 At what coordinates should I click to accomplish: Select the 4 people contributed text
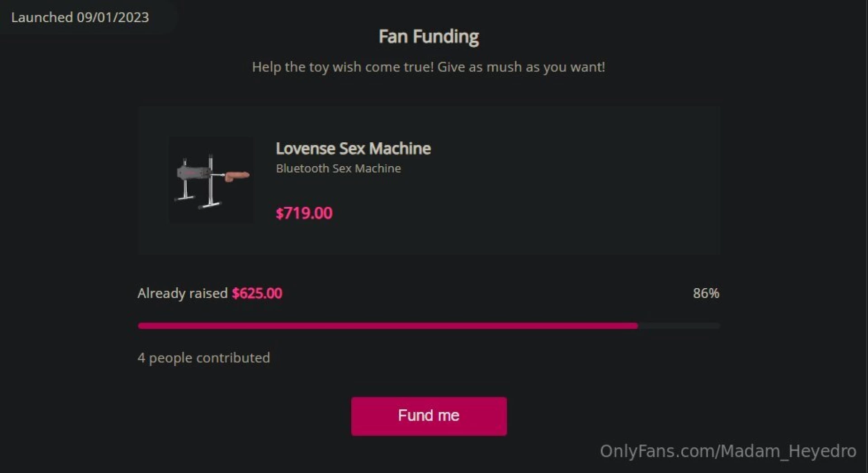204,357
